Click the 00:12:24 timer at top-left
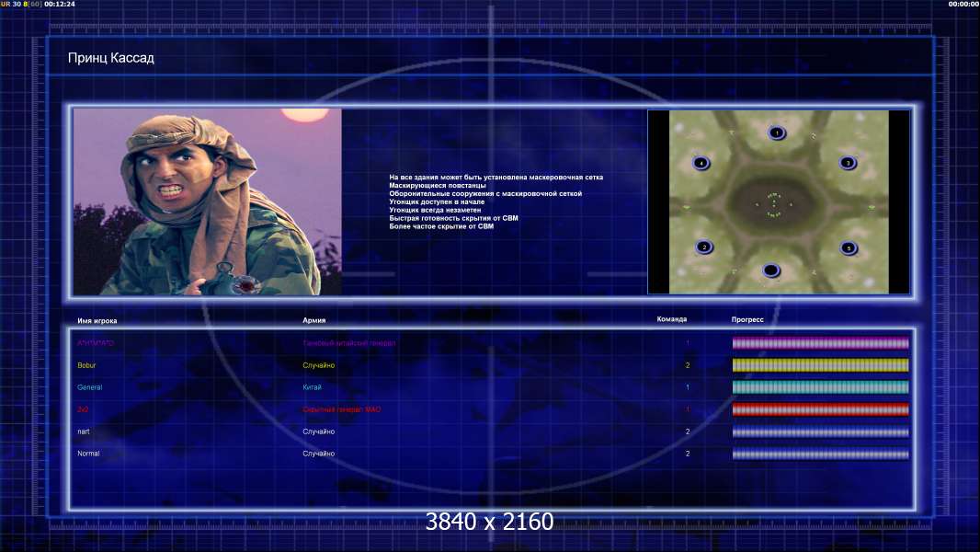This screenshot has height=552, width=980. point(60,4)
